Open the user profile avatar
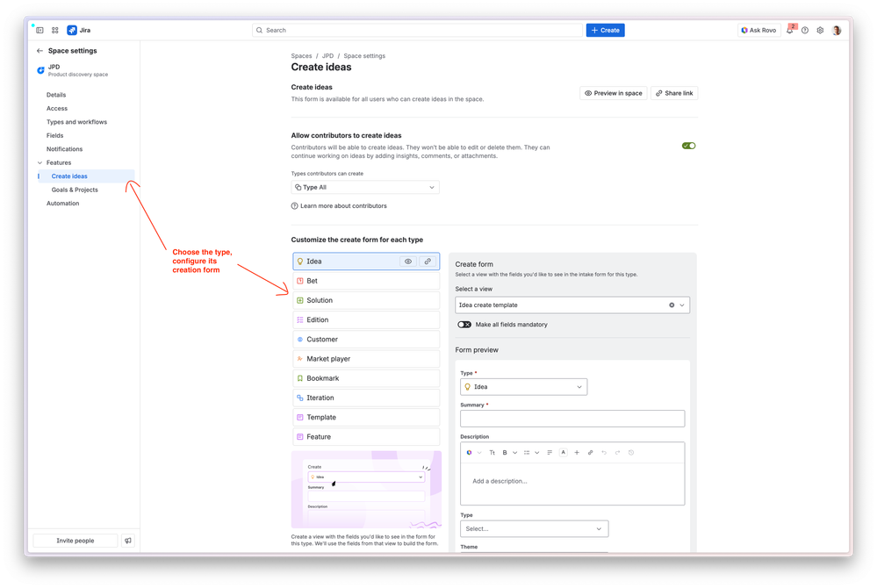Image resolution: width=877 pixels, height=588 pixels. [x=837, y=30]
